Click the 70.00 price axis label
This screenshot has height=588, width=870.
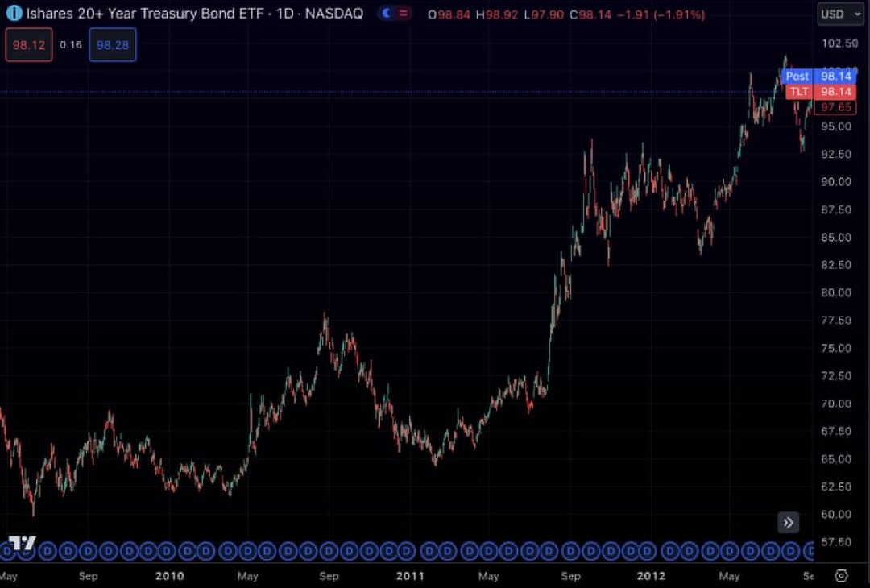(836, 404)
